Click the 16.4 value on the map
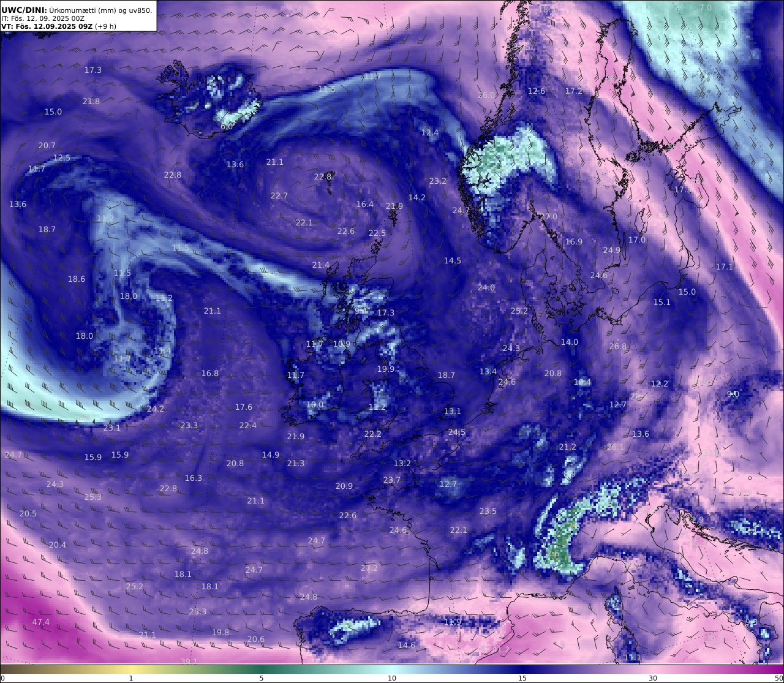Viewport: 784px width, 683px height. (x=365, y=204)
